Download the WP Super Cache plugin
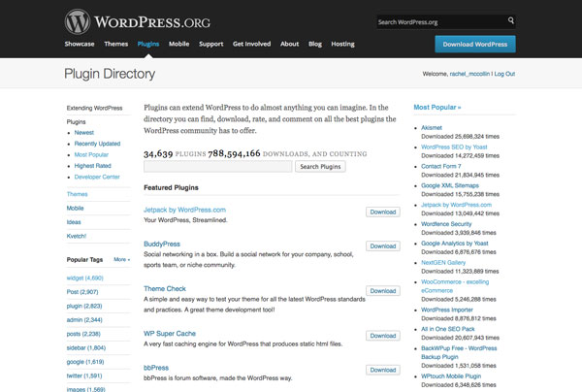This screenshot has width=582, height=392. click(383, 336)
